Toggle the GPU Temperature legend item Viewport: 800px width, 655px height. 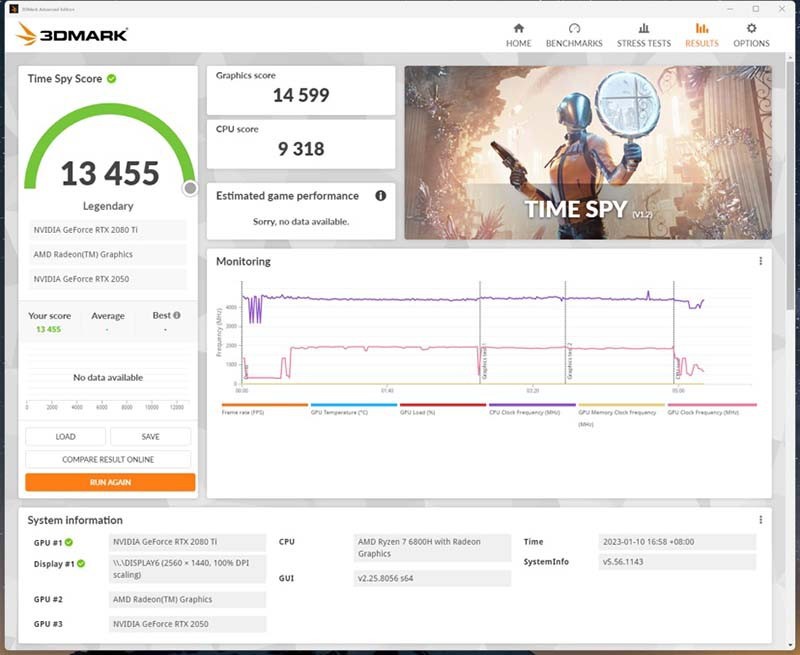coord(354,409)
